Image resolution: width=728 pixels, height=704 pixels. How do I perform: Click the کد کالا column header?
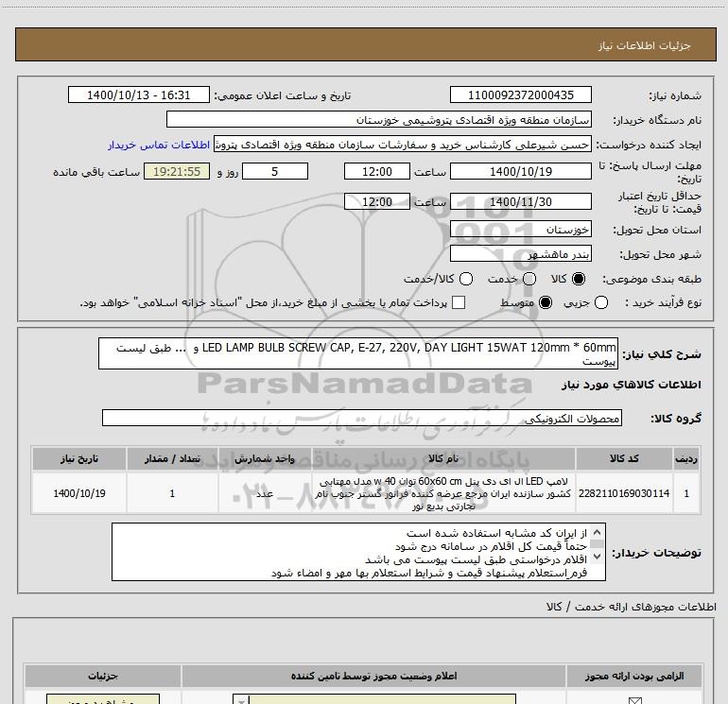pos(624,458)
